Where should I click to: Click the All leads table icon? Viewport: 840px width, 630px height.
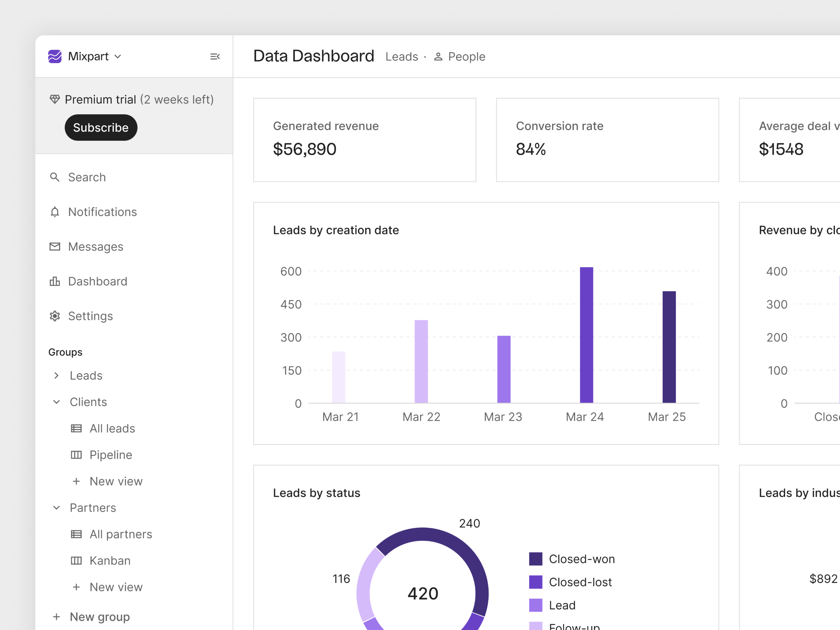[x=76, y=428]
